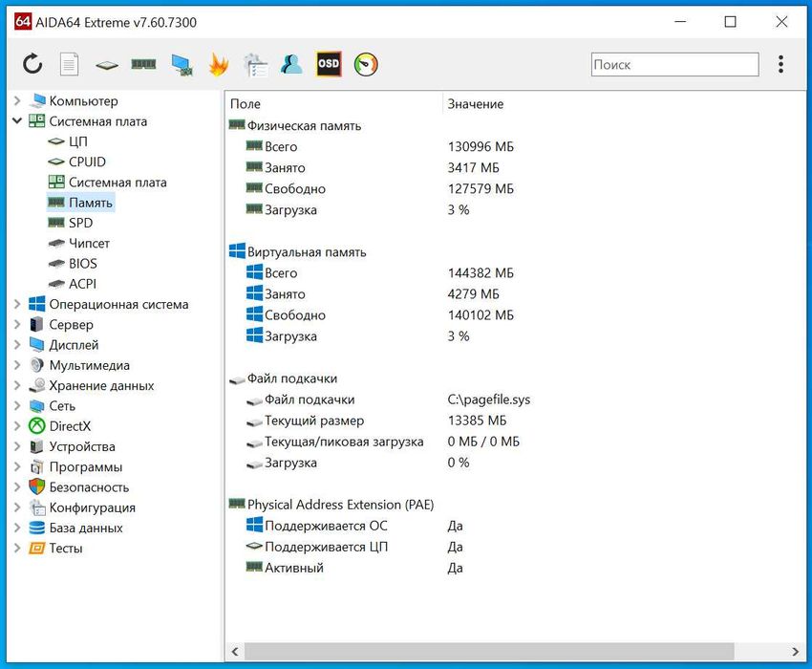
Task: Click the 140102 МБ value
Action: [481, 315]
